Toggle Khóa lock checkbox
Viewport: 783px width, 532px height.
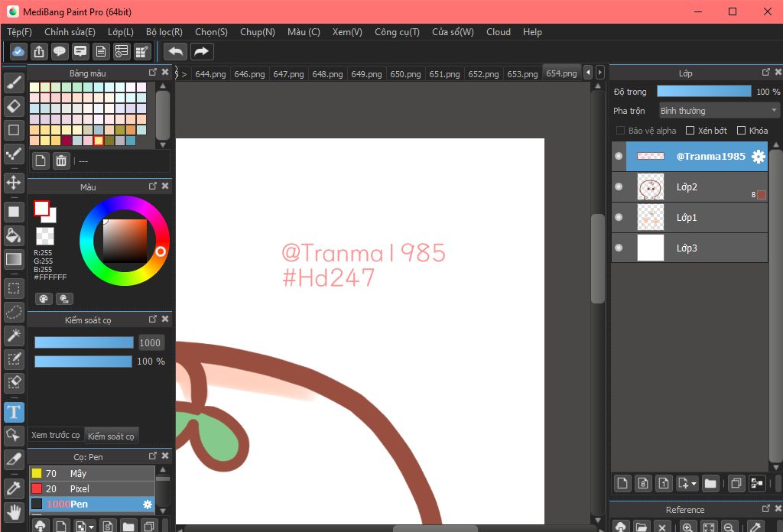click(x=742, y=130)
